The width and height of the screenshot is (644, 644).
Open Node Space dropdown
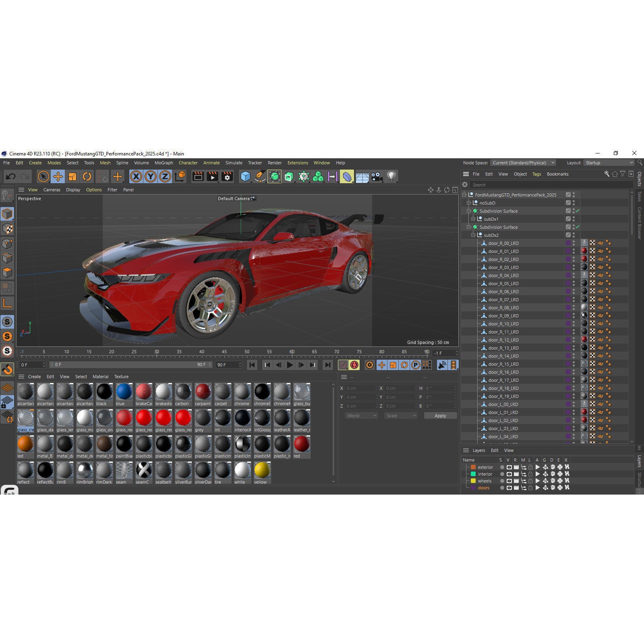coord(523,163)
